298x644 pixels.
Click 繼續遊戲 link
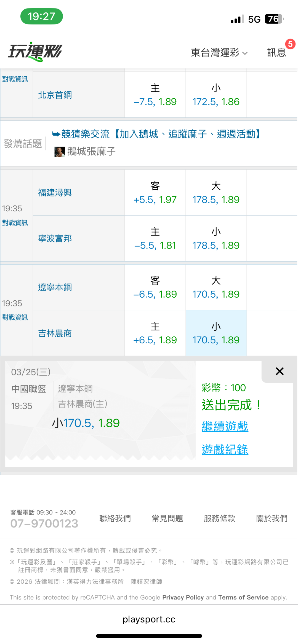225,426
